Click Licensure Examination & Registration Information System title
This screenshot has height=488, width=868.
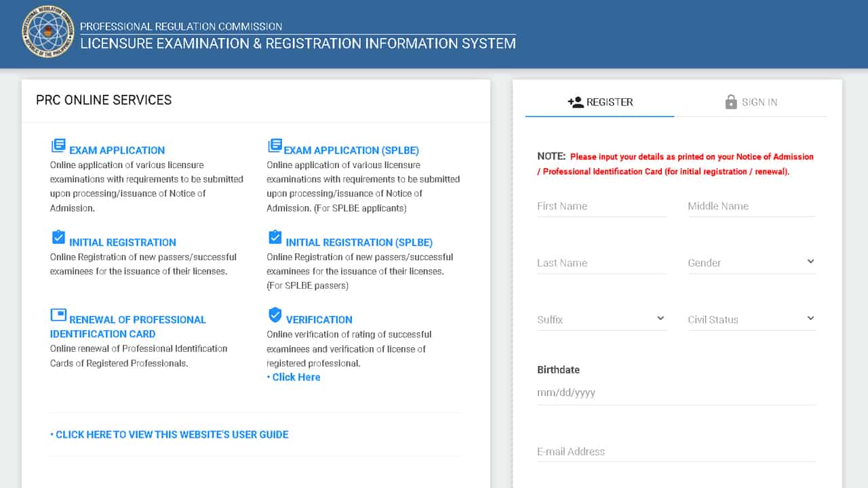pos(298,43)
